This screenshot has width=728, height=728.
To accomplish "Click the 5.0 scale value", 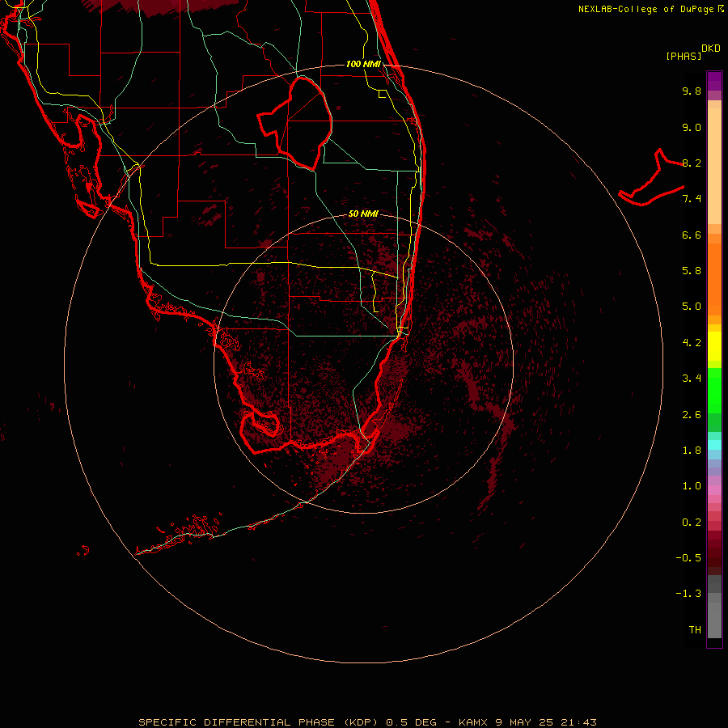I will (692, 307).
